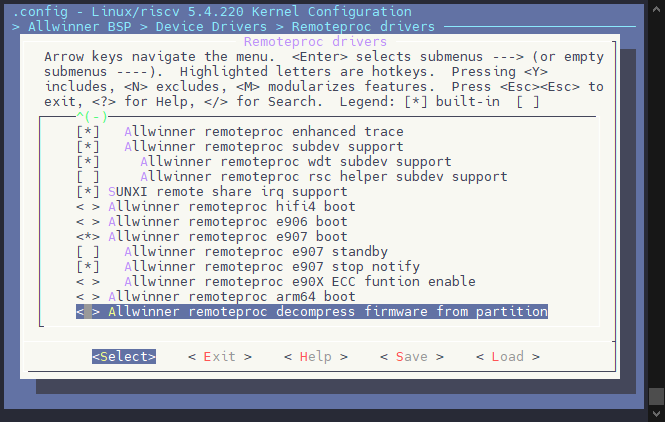Image resolution: width=665 pixels, height=422 pixels.
Task: Toggle remoteproc e907 stop notify checkbox
Action: pos(88,267)
